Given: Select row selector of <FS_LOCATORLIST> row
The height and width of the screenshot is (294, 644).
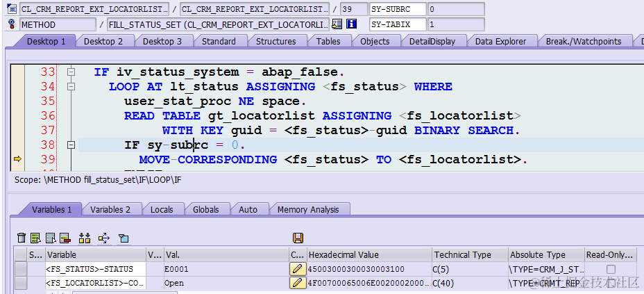Looking at the screenshot, I should click(21, 284).
